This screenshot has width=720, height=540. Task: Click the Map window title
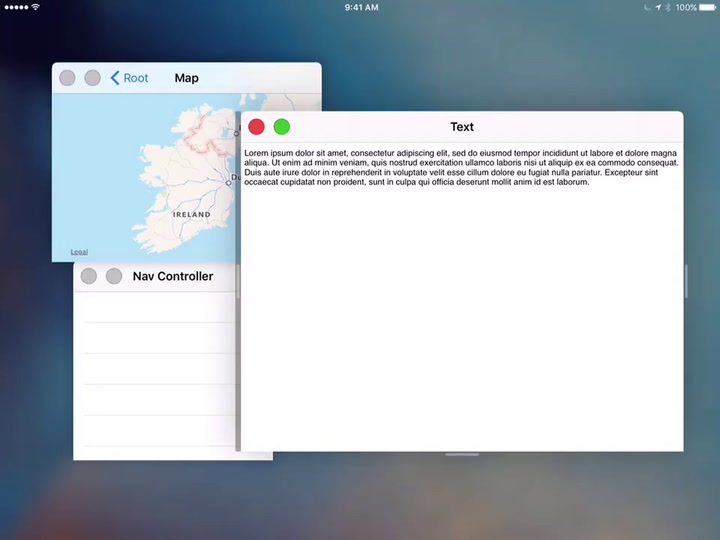coord(186,78)
